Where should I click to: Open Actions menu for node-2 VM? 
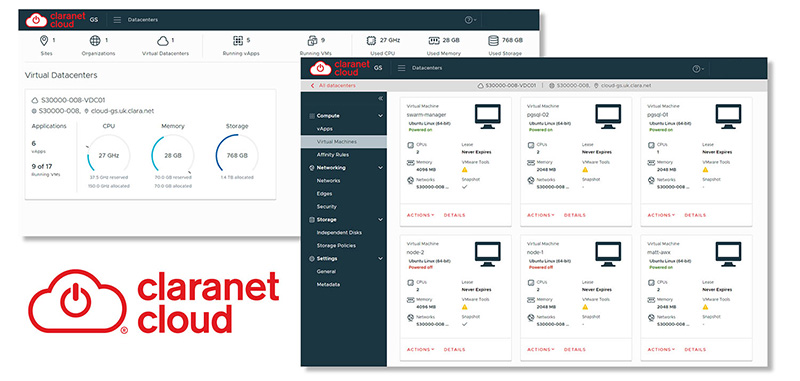tap(420, 350)
